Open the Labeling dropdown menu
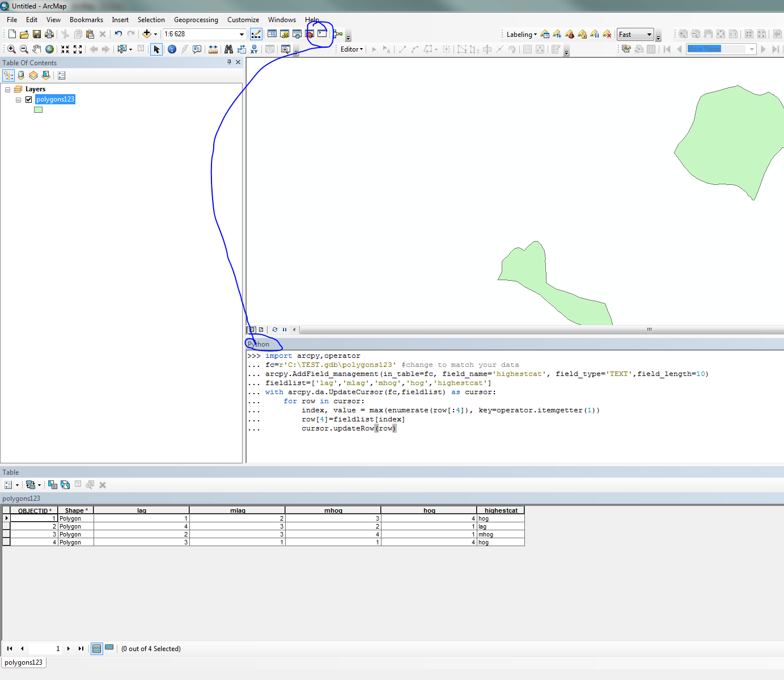This screenshot has height=680, width=784. 522,35
